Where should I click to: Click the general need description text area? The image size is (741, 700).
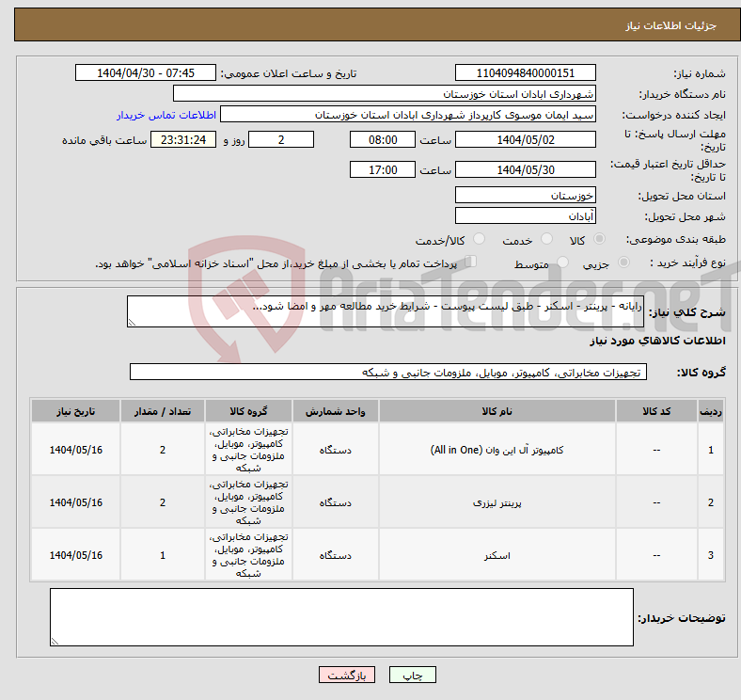pos(386,311)
